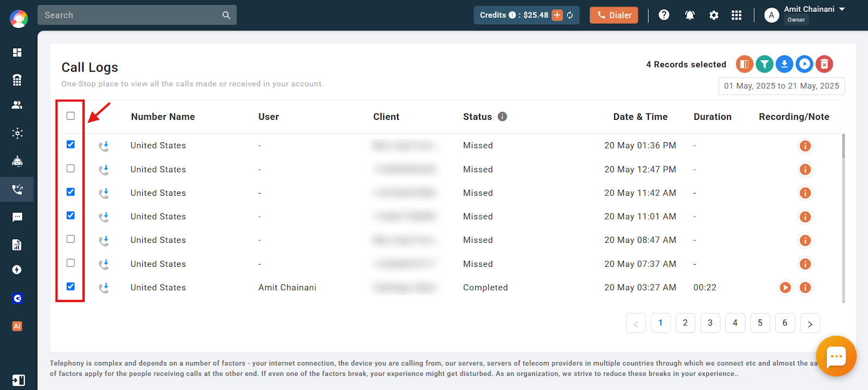Delete the selected records
The height and width of the screenshot is (390, 868).
coord(825,64)
